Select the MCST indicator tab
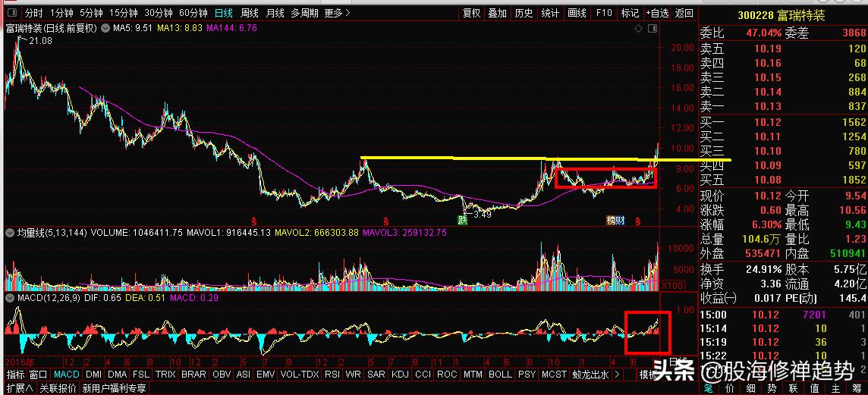 coord(554,375)
